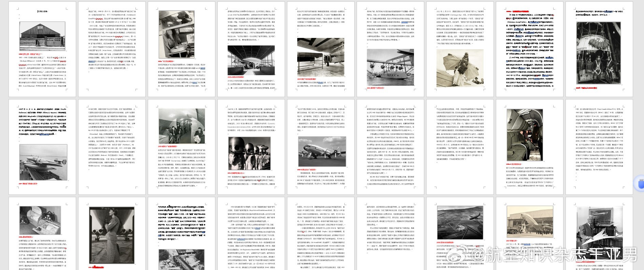644x270 pixels.
Task: Click the red 1908 caption under hangar photo
Action: click(30, 54)
